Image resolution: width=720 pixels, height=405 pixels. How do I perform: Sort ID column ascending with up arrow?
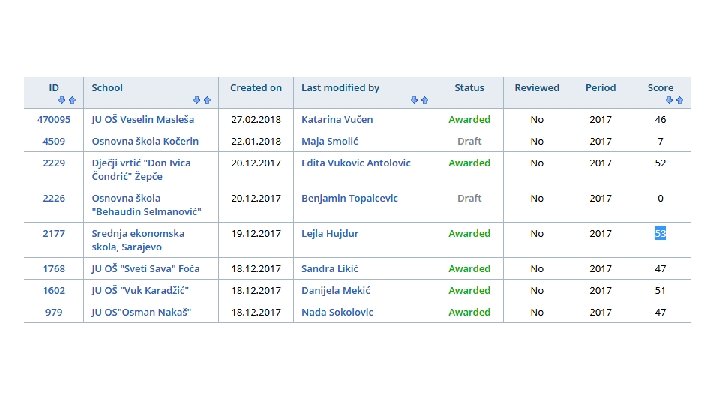point(69,100)
